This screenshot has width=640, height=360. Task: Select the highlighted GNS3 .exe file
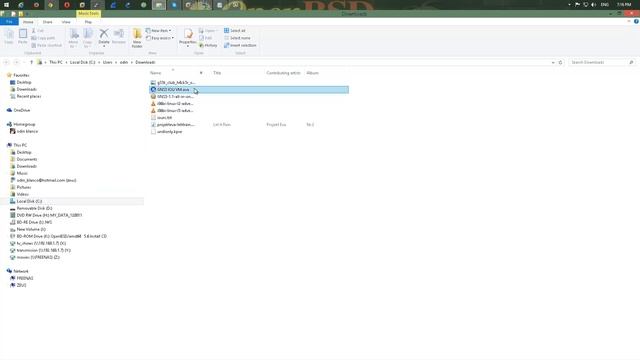coord(249,89)
